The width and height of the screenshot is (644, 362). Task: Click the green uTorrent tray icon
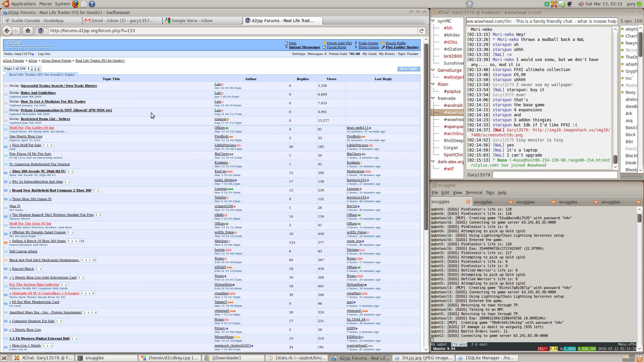click(547, 4)
